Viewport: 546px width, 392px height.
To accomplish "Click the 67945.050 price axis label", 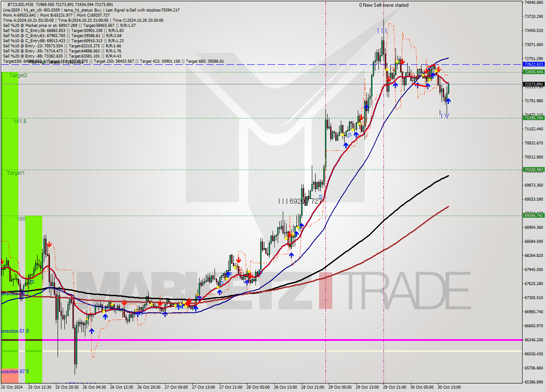I will click(x=534, y=270).
